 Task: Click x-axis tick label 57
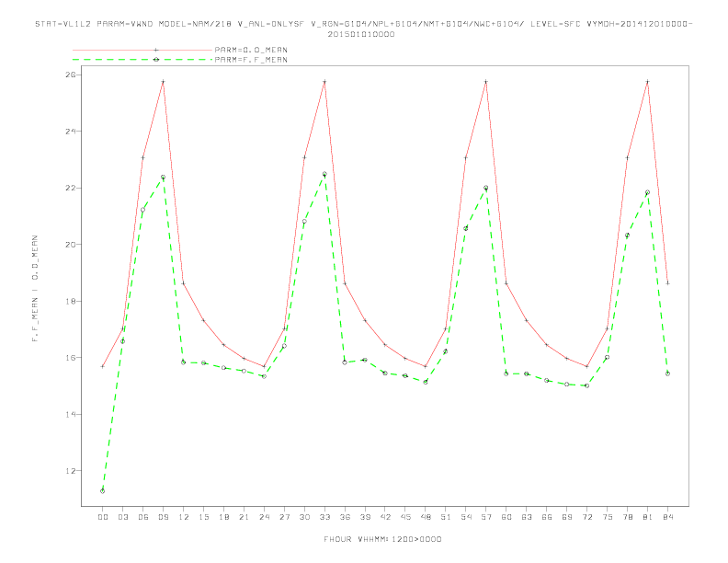click(486, 517)
